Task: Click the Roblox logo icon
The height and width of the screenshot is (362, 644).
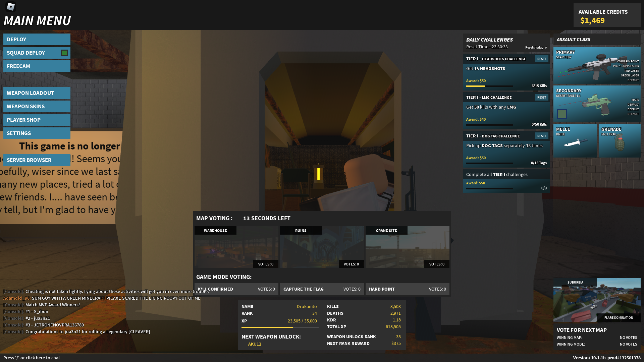Action: click(x=11, y=7)
